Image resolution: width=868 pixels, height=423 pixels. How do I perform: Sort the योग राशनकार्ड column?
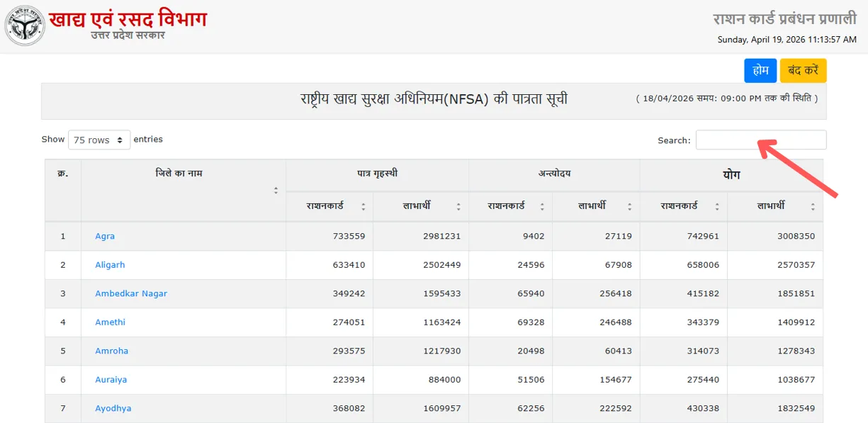716,207
